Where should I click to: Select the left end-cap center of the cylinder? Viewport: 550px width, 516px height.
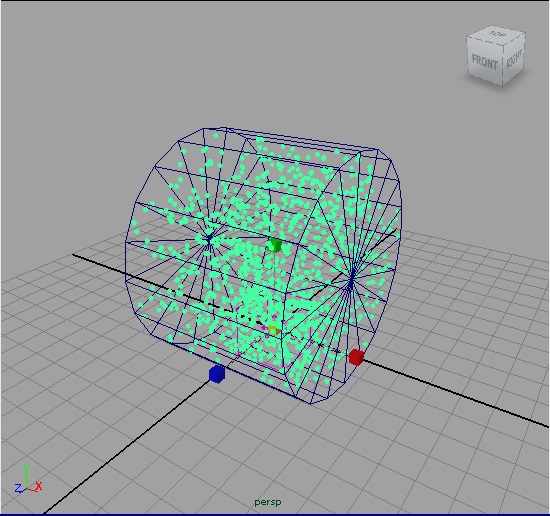point(209,240)
